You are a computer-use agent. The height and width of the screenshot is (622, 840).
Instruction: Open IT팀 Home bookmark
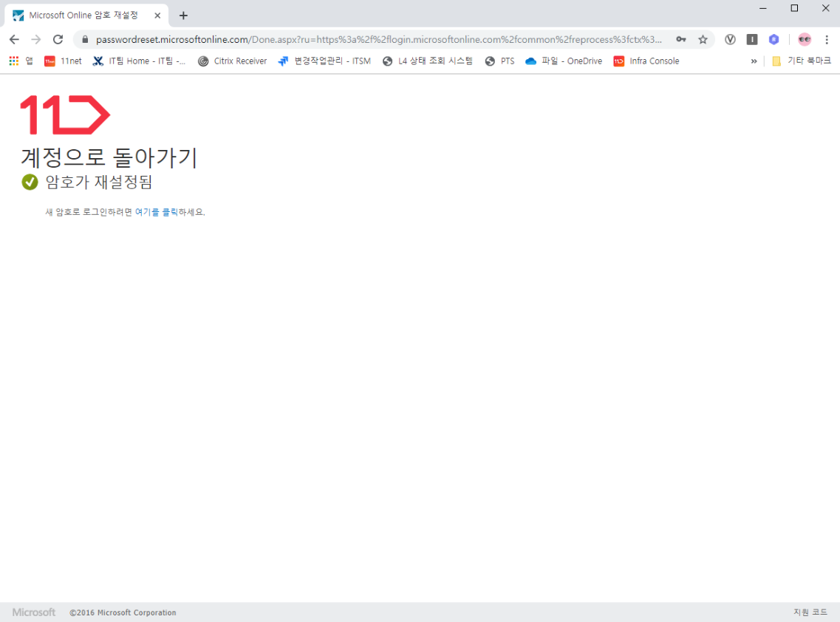point(140,61)
